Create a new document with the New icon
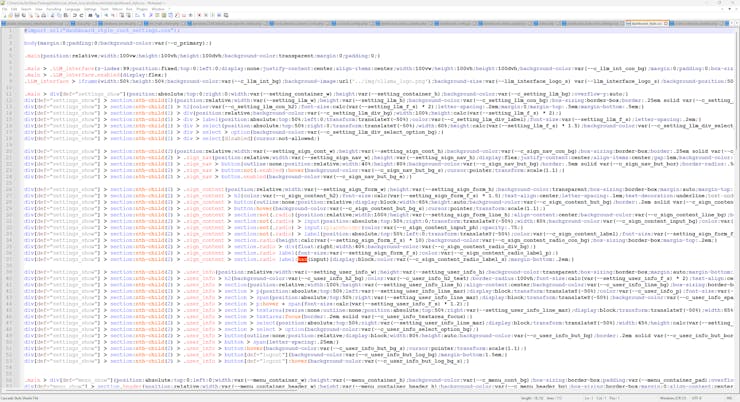 coord(4,15)
